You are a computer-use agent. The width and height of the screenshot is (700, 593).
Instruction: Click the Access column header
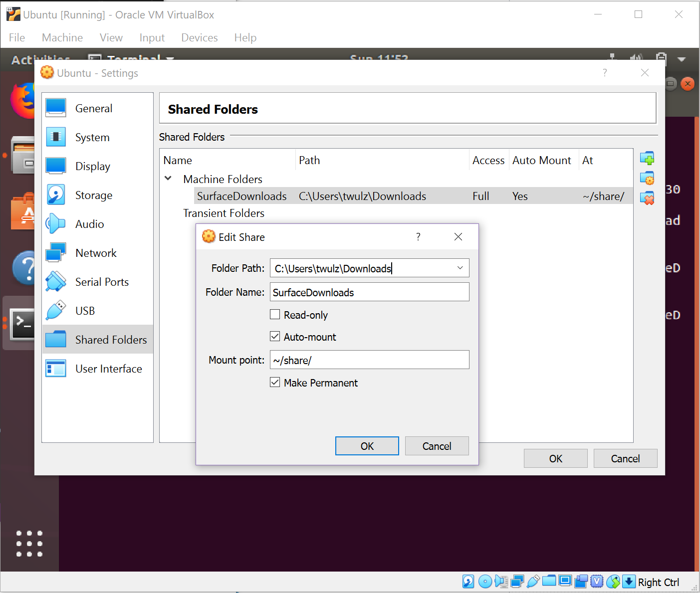(x=489, y=160)
